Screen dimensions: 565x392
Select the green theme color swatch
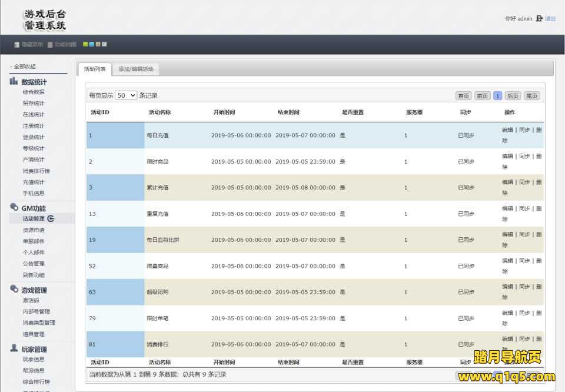tap(85, 44)
